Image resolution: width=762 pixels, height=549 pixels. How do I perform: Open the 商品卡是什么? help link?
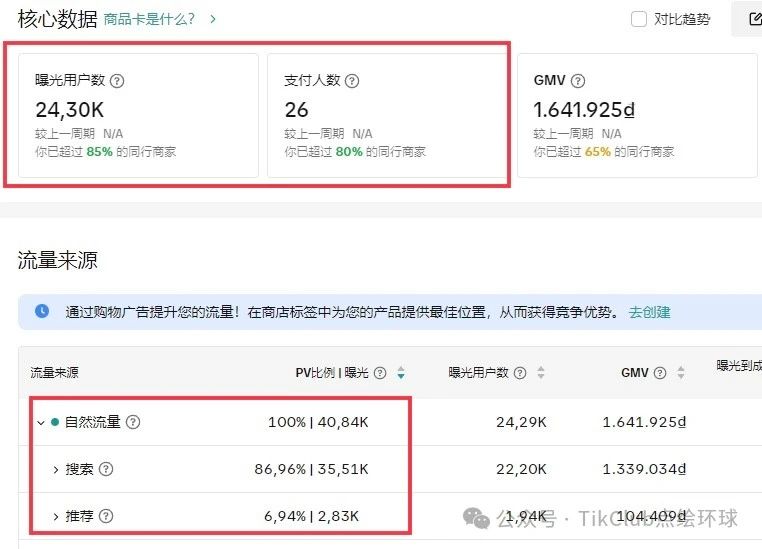160,19
